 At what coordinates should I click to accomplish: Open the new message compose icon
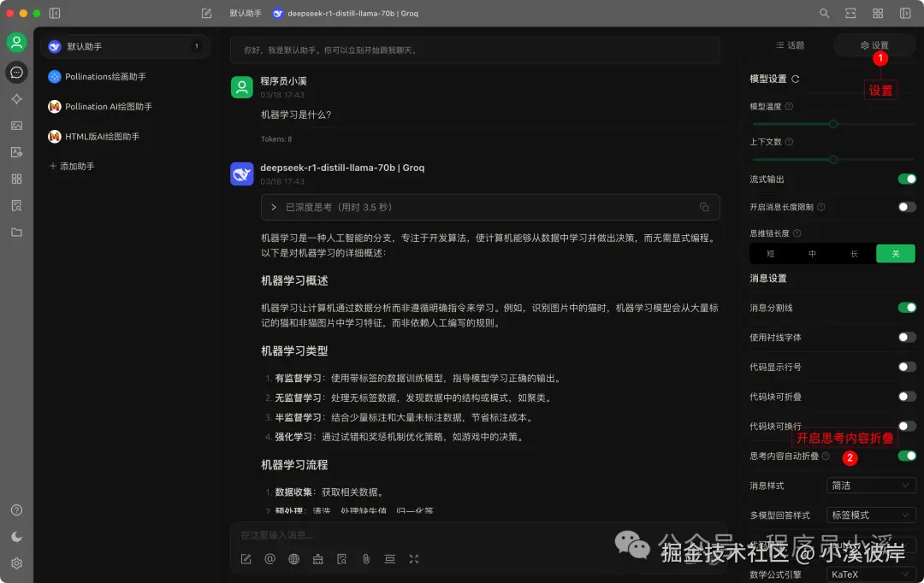(x=246, y=558)
